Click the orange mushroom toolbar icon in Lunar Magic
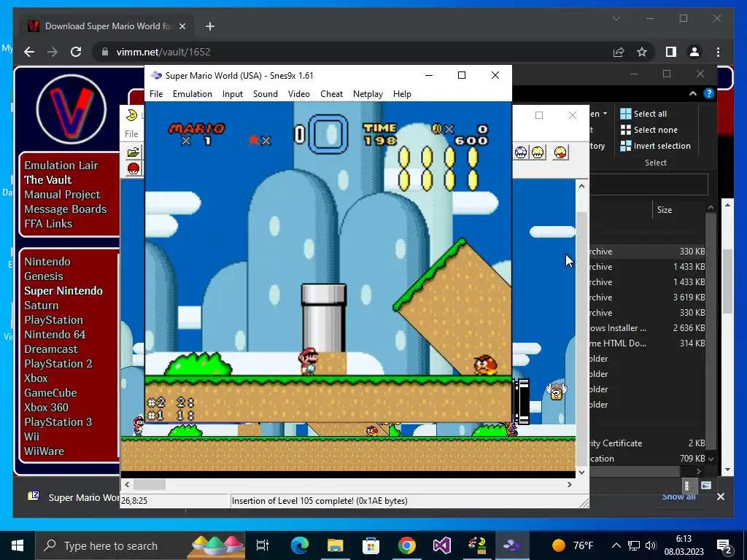Image resolution: width=747 pixels, height=560 pixels. (x=560, y=152)
